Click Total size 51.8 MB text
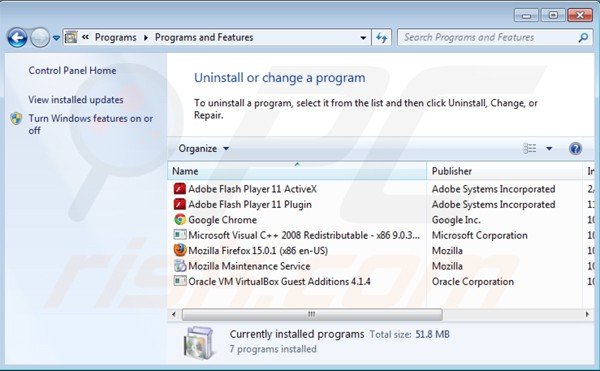Viewport: 600px width, 371px height. point(409,335)
